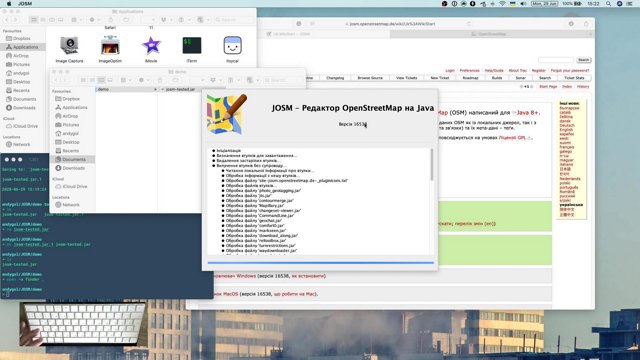Click the volume icon in menu bar
Viewport: 640px width, 360px height.
[x=523, y=4]
